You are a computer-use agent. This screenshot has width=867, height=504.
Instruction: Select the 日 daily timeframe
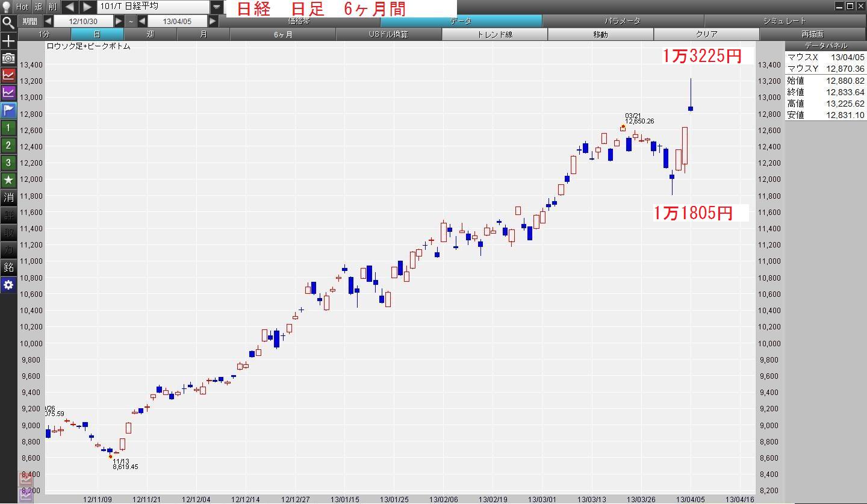click(97, 34)
